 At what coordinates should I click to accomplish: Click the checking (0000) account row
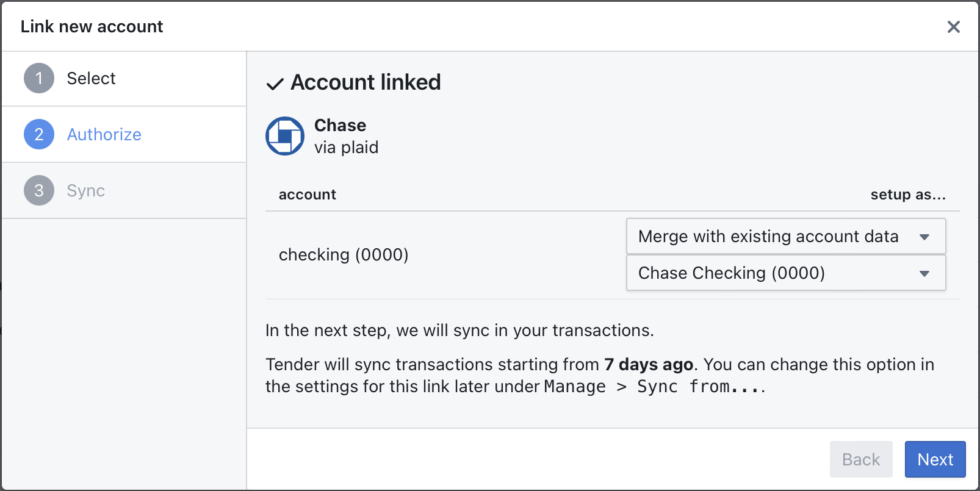[x=344, y=255]
